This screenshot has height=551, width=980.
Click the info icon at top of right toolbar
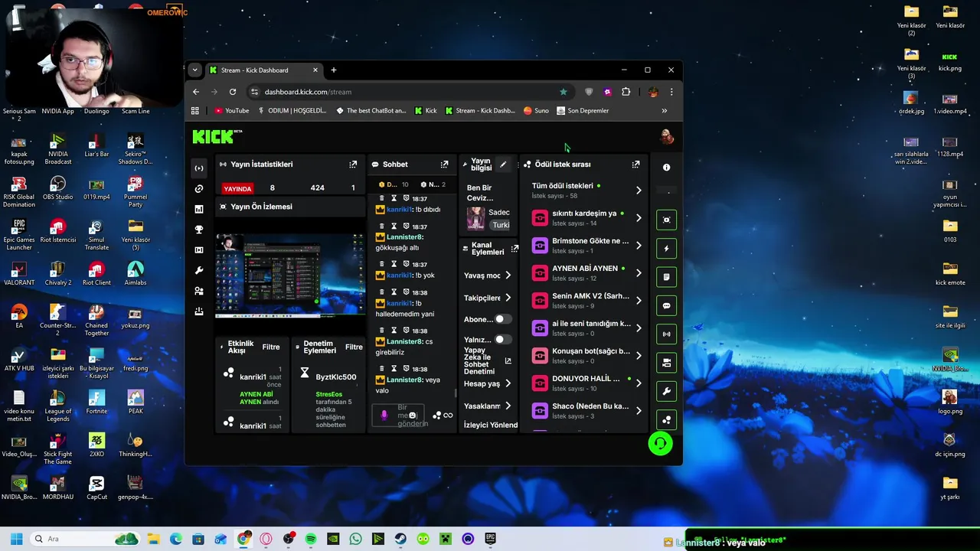pos(666,168)
